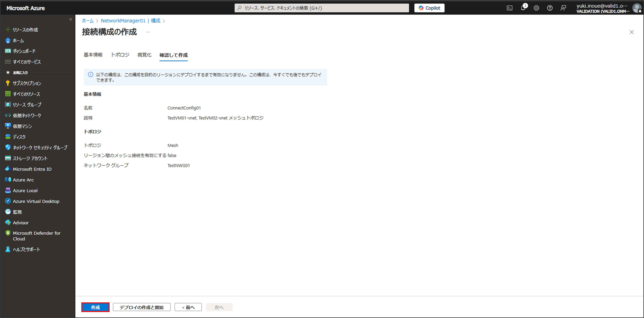The width and height of the screenshot is (644, 318).
Task: Open ストレージ アカウント in sidebar
Action: coord(26,158)
